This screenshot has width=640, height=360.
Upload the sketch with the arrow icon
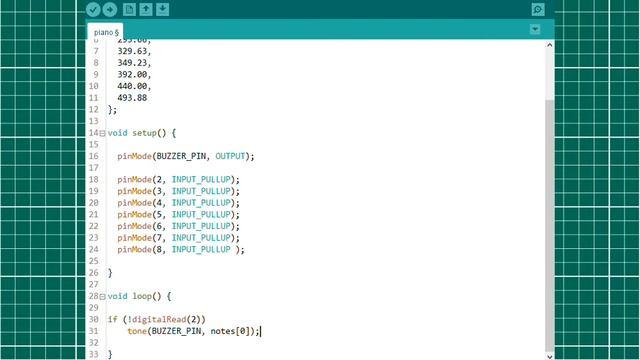coord(110,9)
